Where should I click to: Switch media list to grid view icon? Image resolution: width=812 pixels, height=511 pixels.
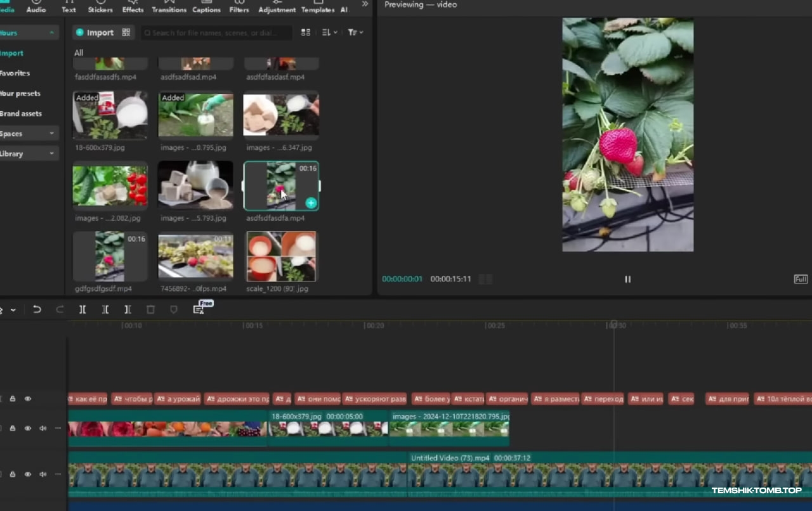[306, 32]
